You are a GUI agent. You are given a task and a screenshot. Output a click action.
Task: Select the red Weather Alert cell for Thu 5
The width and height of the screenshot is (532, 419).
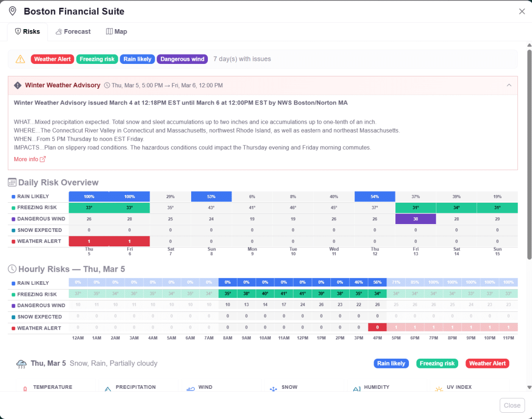coord(89,241)
